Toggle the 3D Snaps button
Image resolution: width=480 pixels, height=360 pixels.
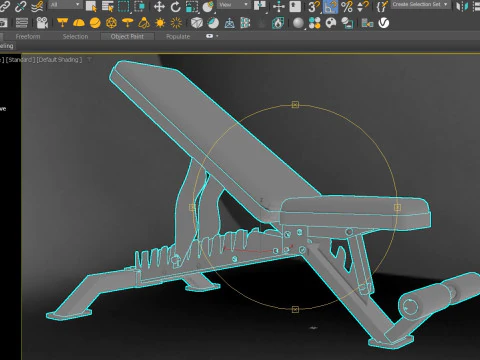point(314,7)
